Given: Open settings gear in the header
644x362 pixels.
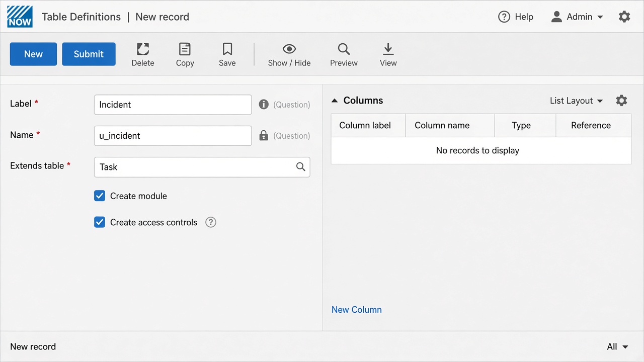Looking at the screenshot, I should point(624,17).
